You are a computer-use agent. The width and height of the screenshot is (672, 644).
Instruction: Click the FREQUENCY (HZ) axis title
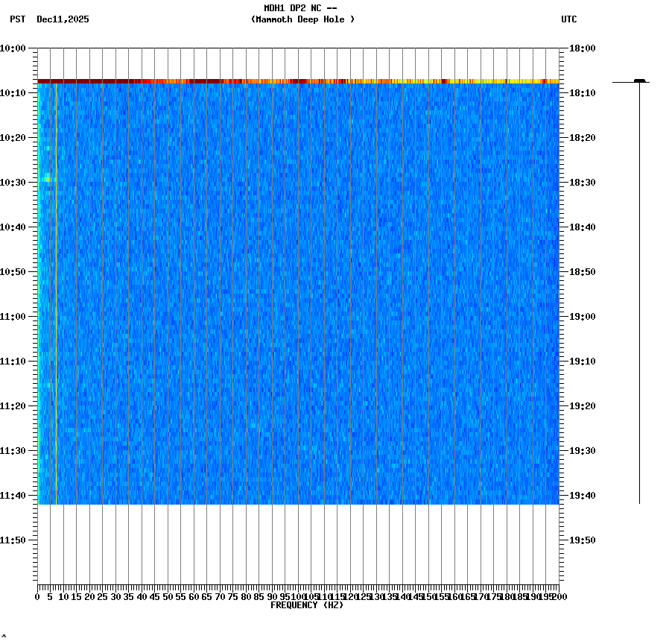[x=308, y=605]
